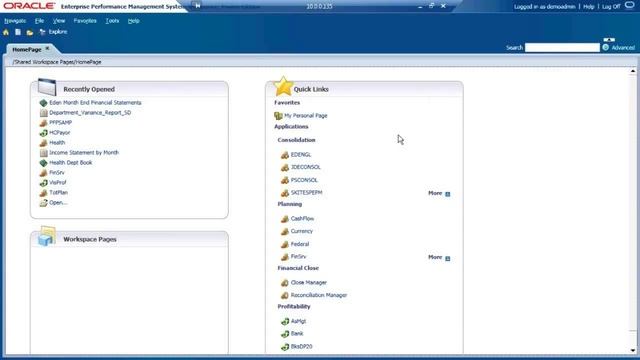The width and height of the screenshot is (640, 360).
Task: Open Advanced search link
Action: click(623, 48)
